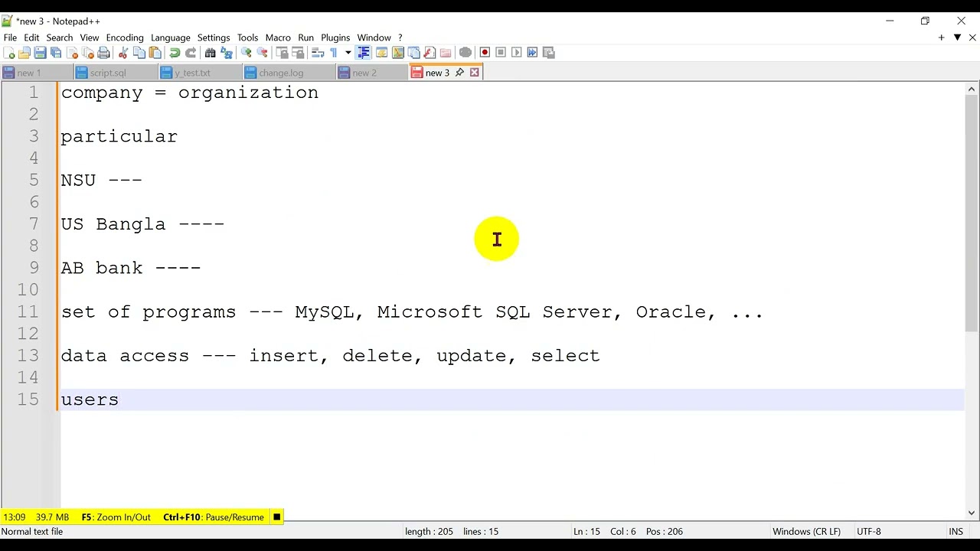Click the file monitoring toolbar icon
The width and height of the screenshot is (980, 551).
click(x=465, y=53)
